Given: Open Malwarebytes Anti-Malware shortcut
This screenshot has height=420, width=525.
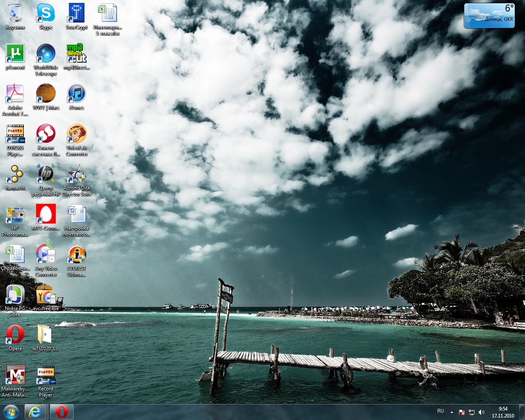Looking at the screenshot, I should 15,381.
